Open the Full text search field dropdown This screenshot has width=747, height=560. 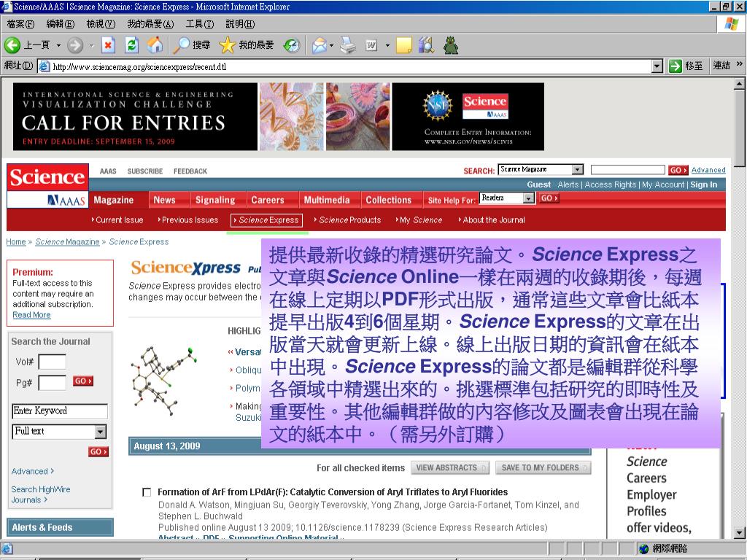[x=100, y=432]
